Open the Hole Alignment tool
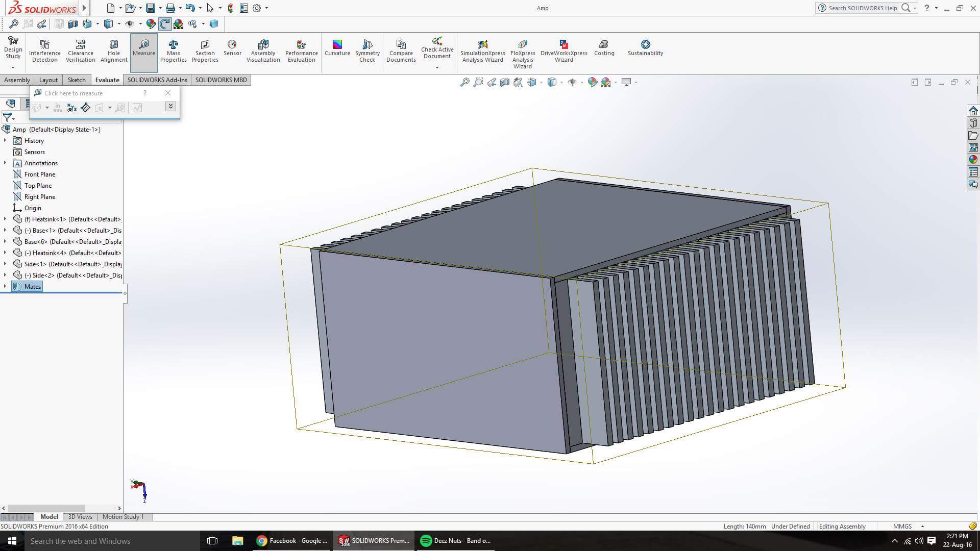This screenshot has width=980, height=551. tap(114, 51)
